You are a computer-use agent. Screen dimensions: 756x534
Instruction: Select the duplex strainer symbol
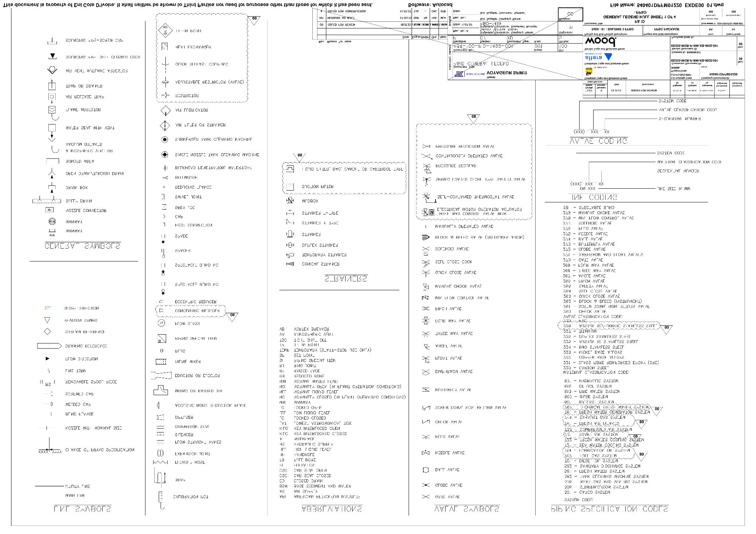[x=290, y=245]
